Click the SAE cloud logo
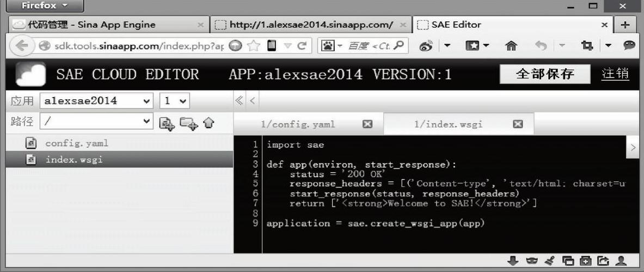The image size is (644, 272). (31, 74)
